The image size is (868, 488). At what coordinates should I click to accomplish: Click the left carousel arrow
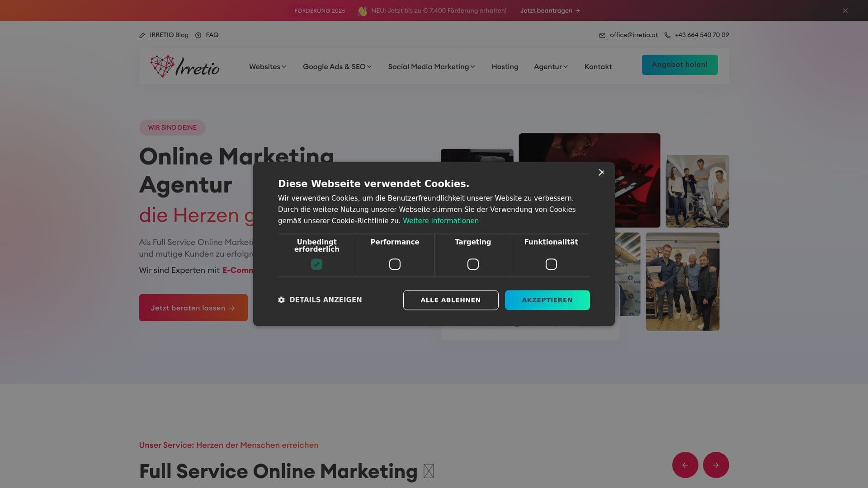pos(685,465)
